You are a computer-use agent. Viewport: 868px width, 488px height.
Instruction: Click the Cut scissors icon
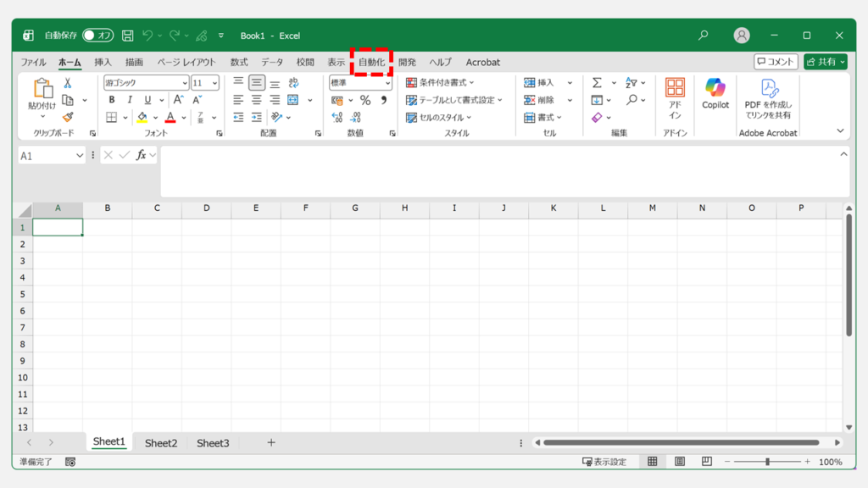tap(68, 83)
